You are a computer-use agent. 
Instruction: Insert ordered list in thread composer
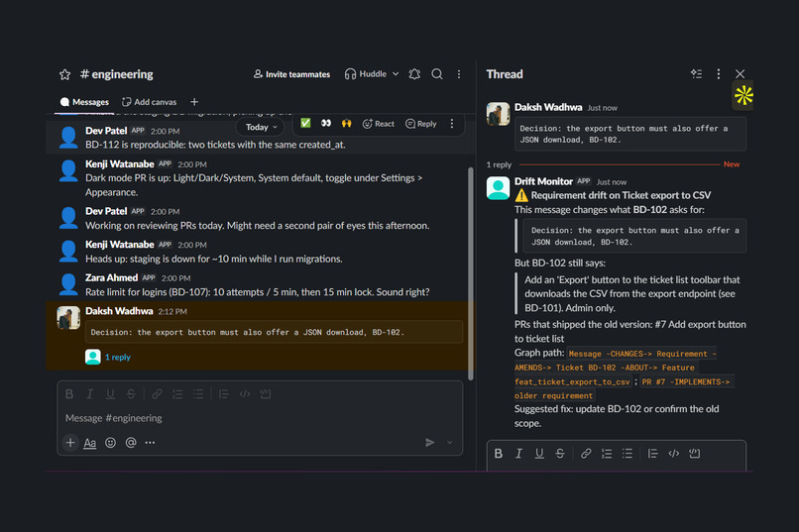point(607,454)
